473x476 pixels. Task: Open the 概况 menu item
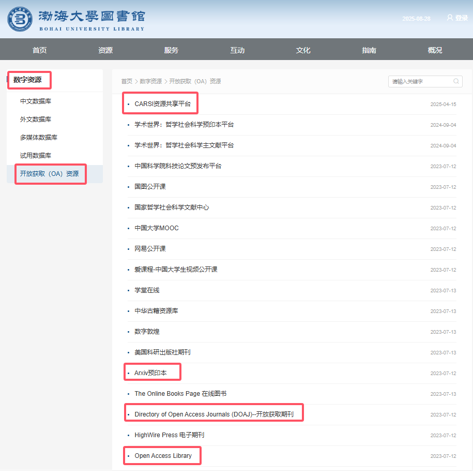[435, 50]
